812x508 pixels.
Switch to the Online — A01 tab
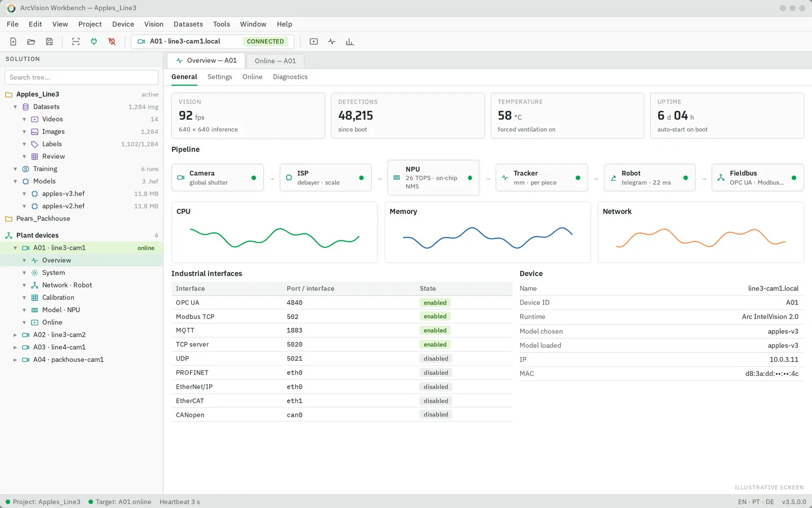pyautogui.click(x=275, y=61)
